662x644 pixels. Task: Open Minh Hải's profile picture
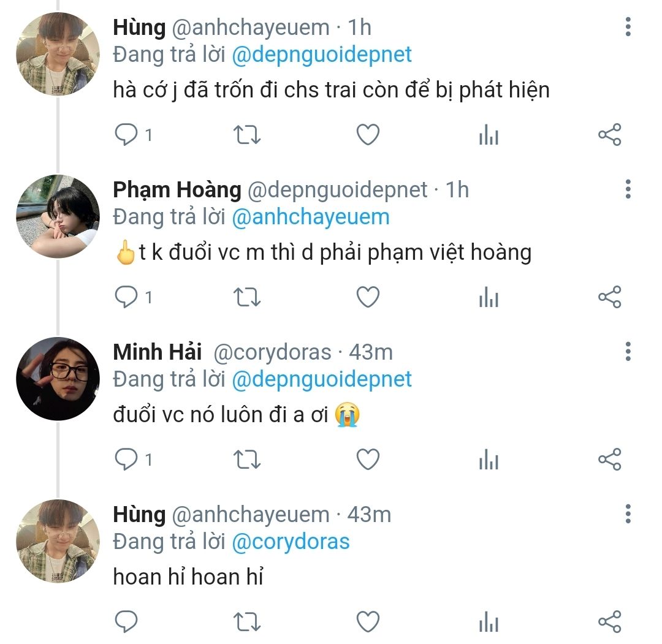pyautogui.click(x=58, y=379)
